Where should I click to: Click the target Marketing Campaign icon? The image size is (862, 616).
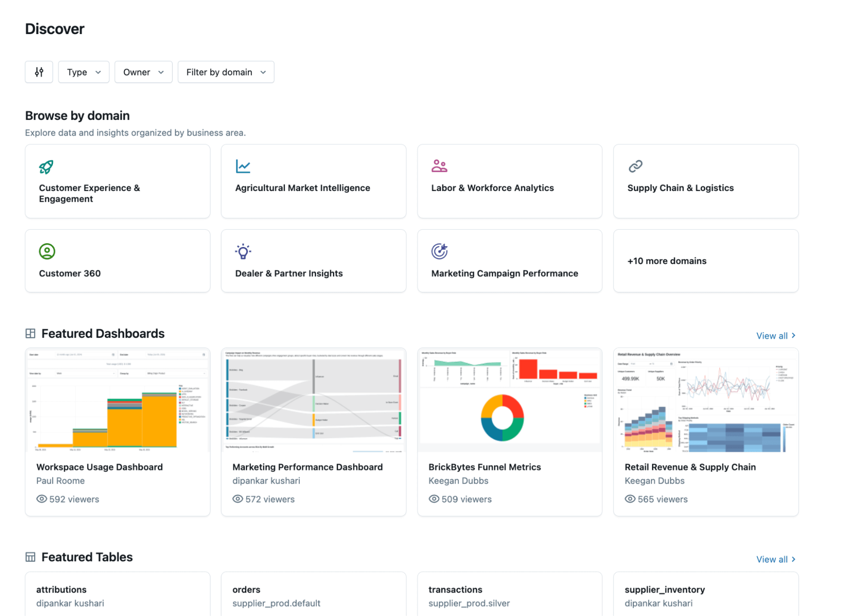pyautogui.click(x=439, y=251)
